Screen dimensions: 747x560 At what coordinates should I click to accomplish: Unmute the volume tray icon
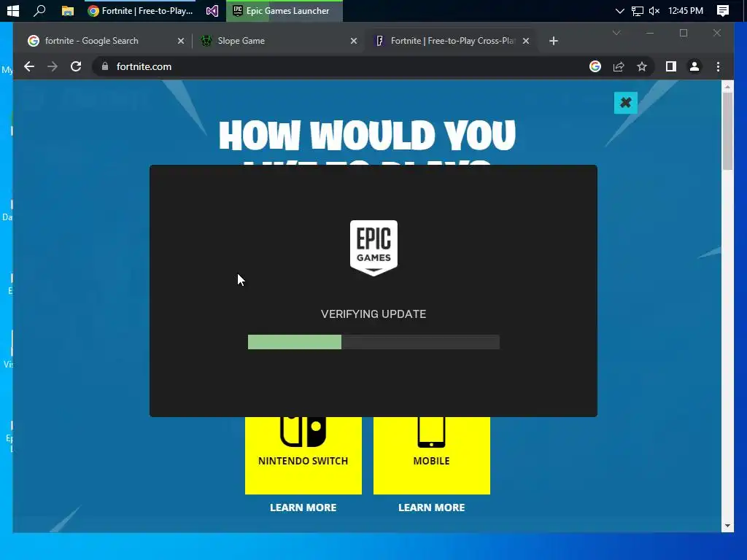click(654, 10)
